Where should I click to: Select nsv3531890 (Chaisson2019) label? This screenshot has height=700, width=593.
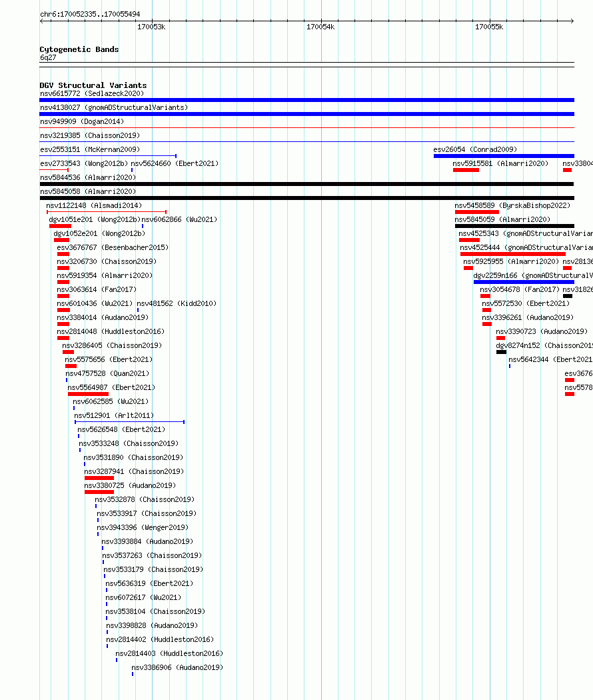tap(133, 457)
